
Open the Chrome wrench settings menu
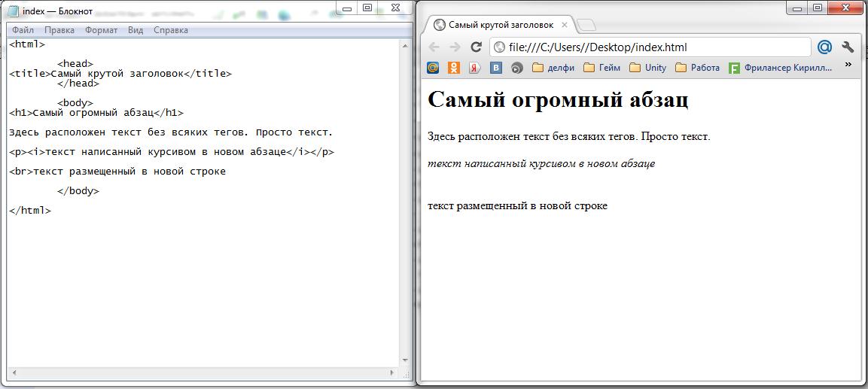tap(848, 47)
